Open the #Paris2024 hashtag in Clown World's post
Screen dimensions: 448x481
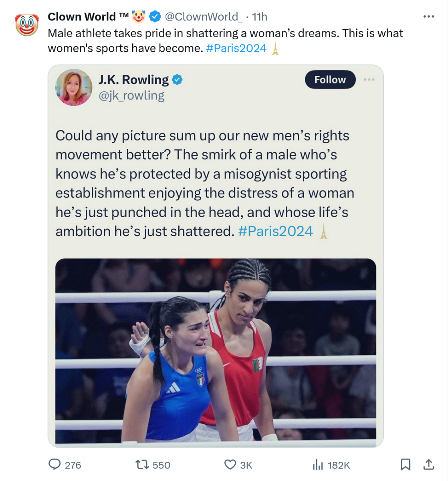click(x=236, y=48)
